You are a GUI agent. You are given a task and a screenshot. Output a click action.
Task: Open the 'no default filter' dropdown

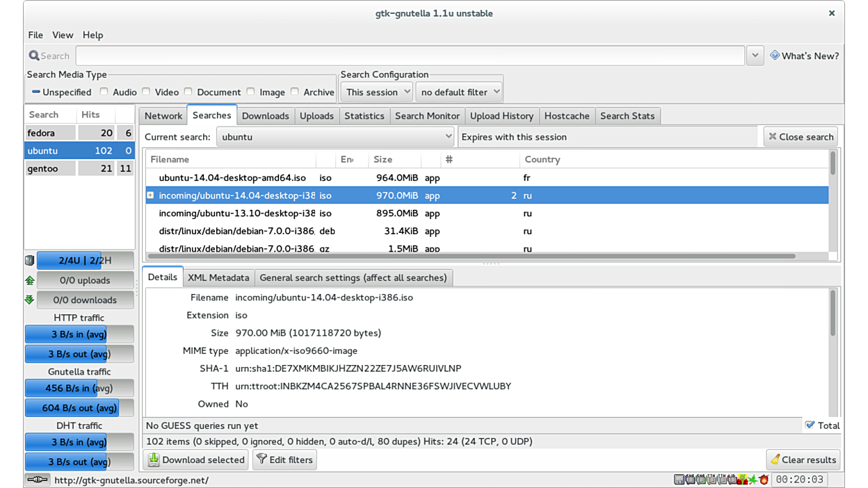(x=459, y=92)
